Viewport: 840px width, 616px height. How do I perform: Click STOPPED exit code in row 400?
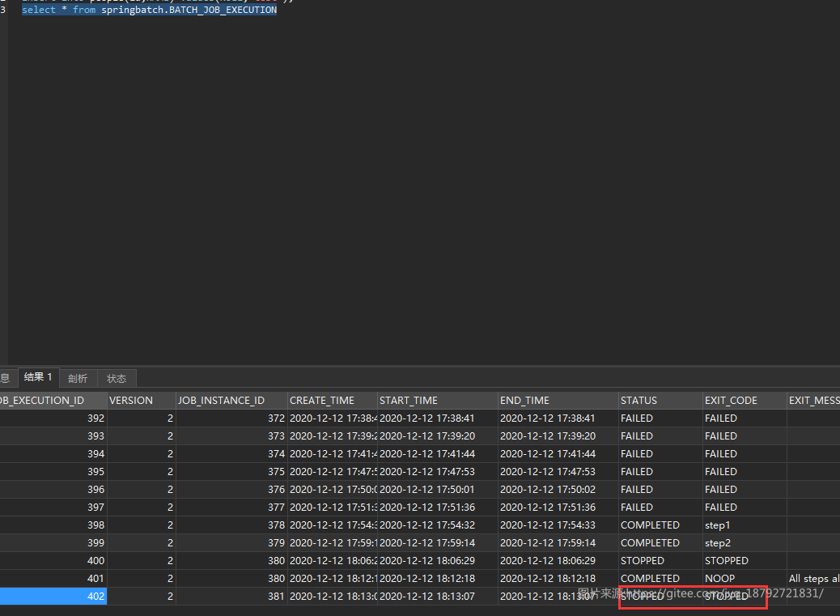[x=745, y=561]
